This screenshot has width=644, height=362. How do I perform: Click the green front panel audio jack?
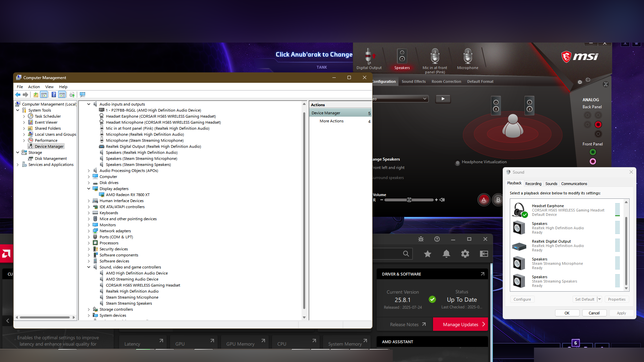[x=593, y=152]
